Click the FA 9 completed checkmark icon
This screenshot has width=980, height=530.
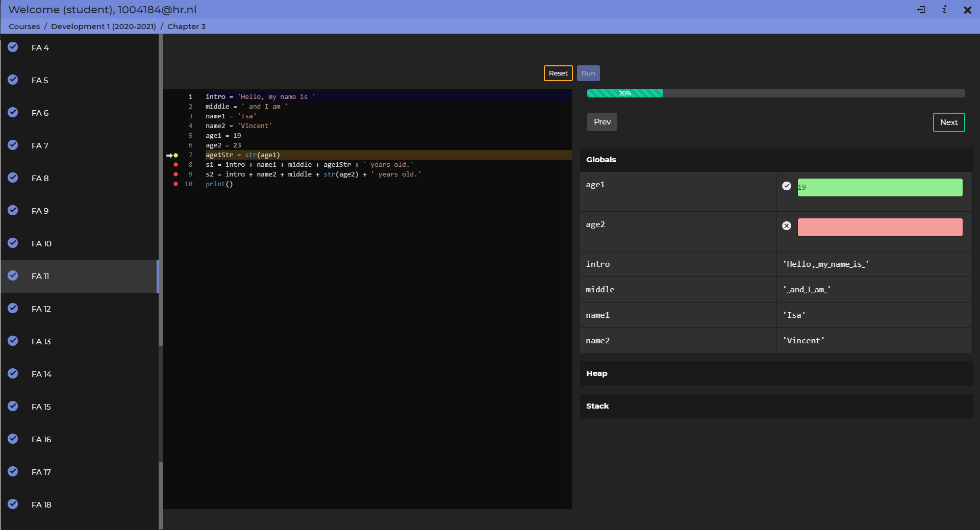(13, 210)
